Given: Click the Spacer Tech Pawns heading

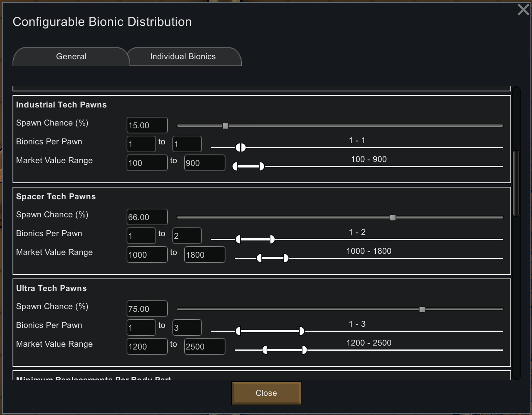Looking at the screenshot, I should click(56, 197).
